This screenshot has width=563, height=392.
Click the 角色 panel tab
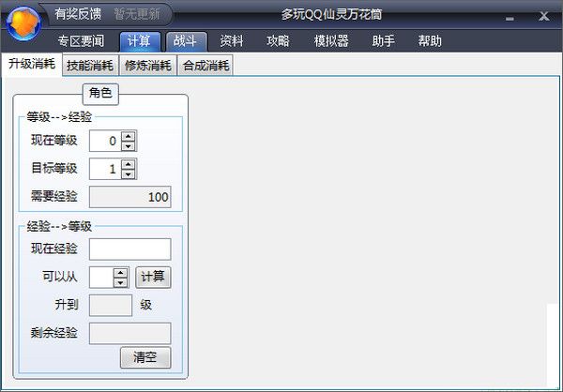(100, 94)
